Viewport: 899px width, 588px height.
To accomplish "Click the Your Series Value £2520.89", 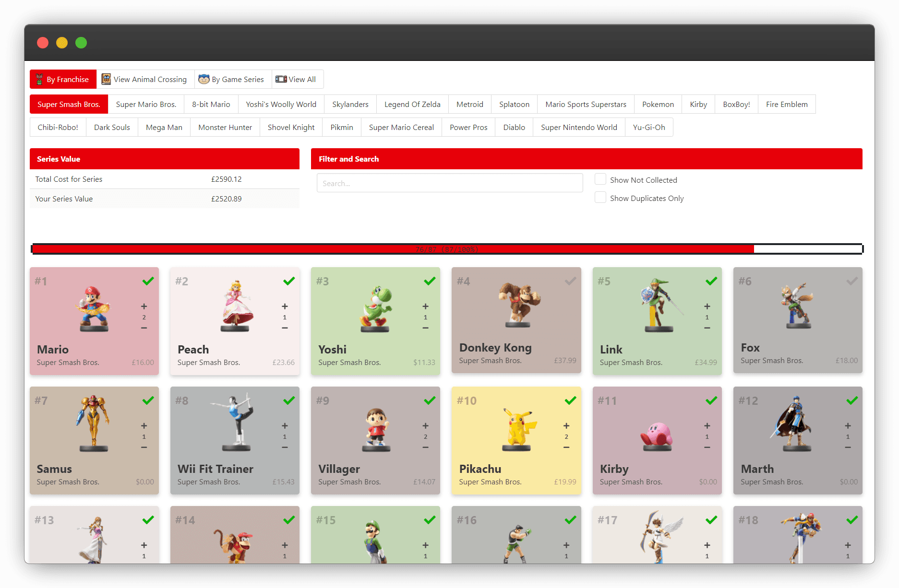I will pyautogui.click(x=227, y=199).
